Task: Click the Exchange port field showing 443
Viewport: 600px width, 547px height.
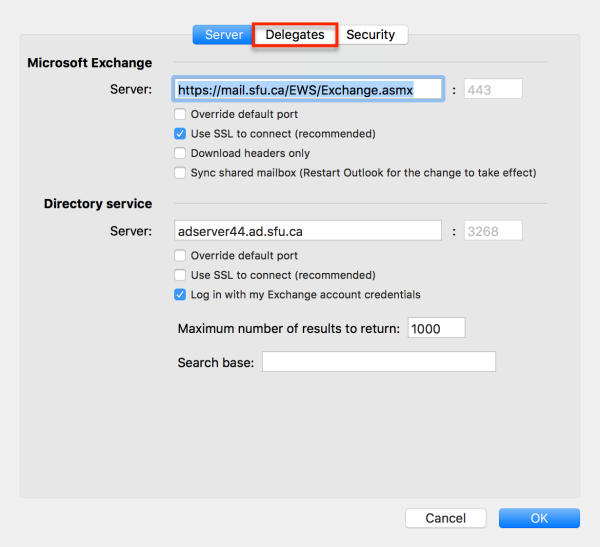Action: coord(492,90)
